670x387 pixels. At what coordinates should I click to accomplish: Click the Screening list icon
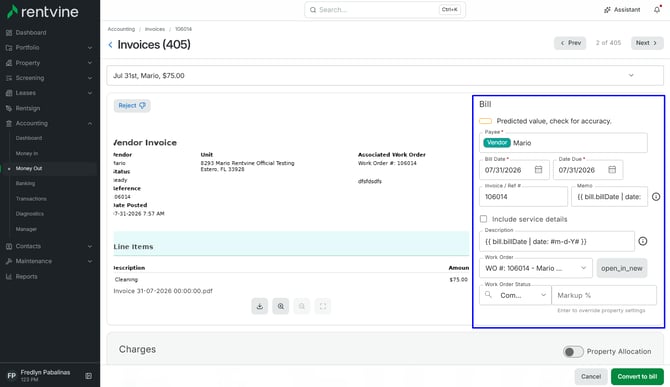(9, 78)
